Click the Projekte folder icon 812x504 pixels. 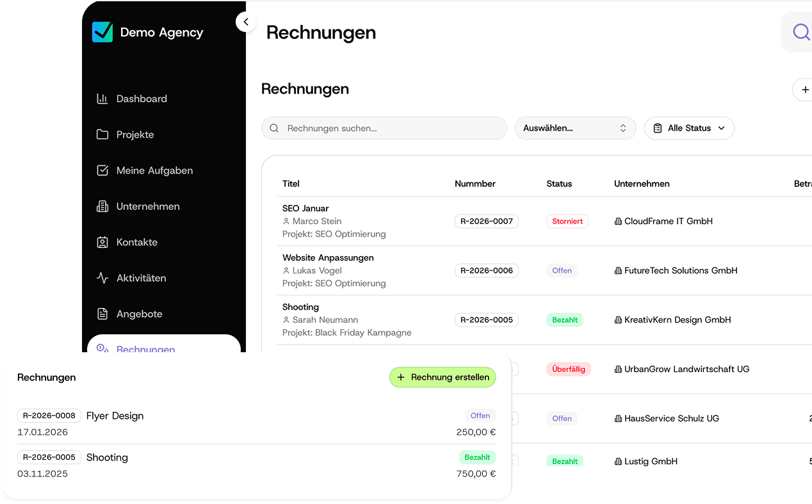(102, 134)
